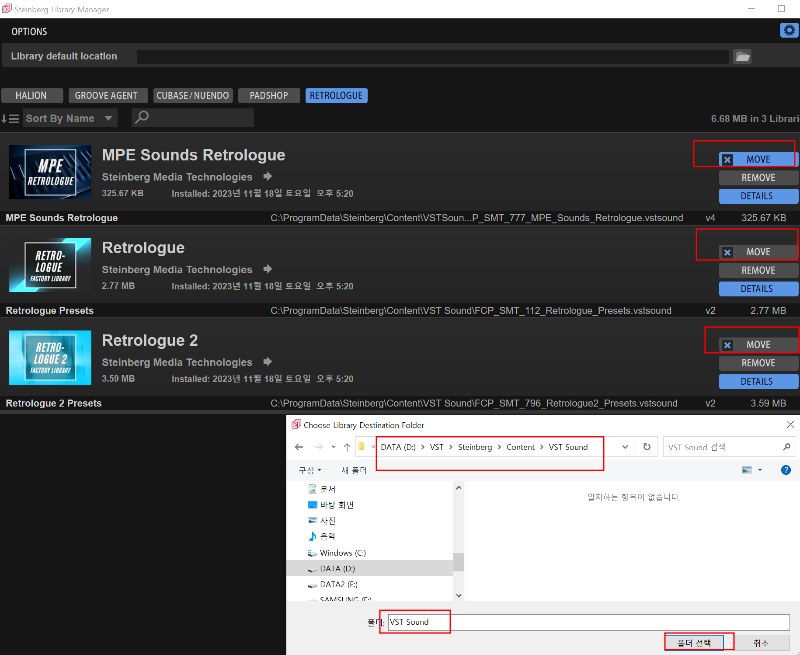Click the dialog search magnifier icon
Screen dimensions: 800x655
[786, 447]
